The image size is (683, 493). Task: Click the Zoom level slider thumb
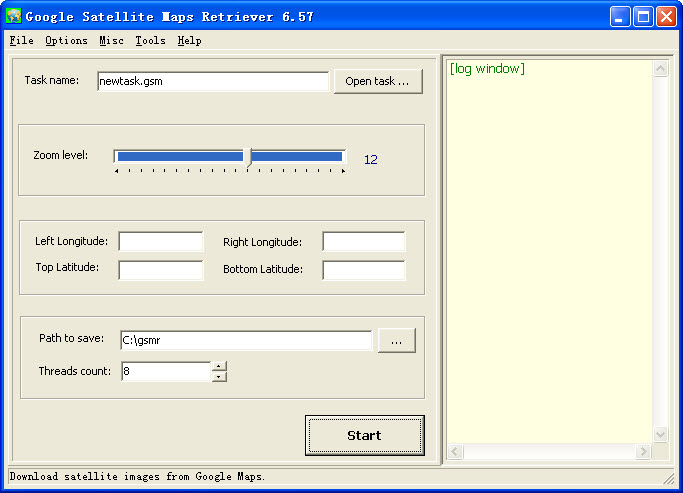[247, 157]
